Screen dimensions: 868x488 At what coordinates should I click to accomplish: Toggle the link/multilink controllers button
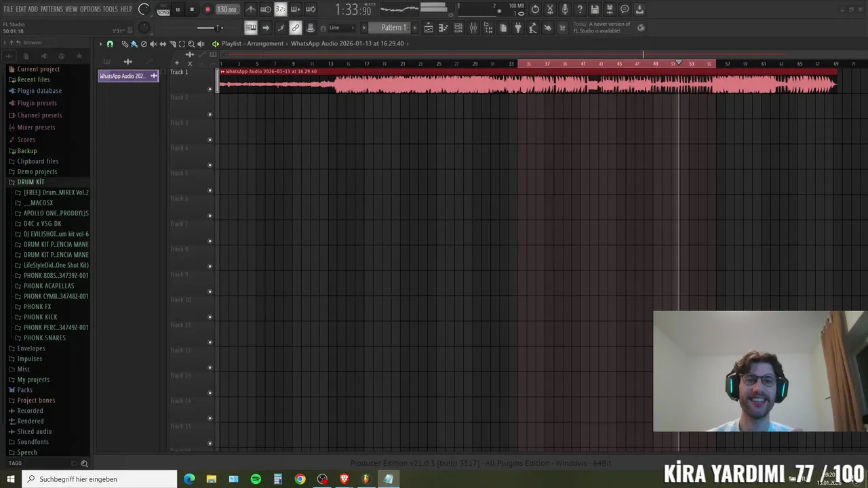(x=296, y=28)
